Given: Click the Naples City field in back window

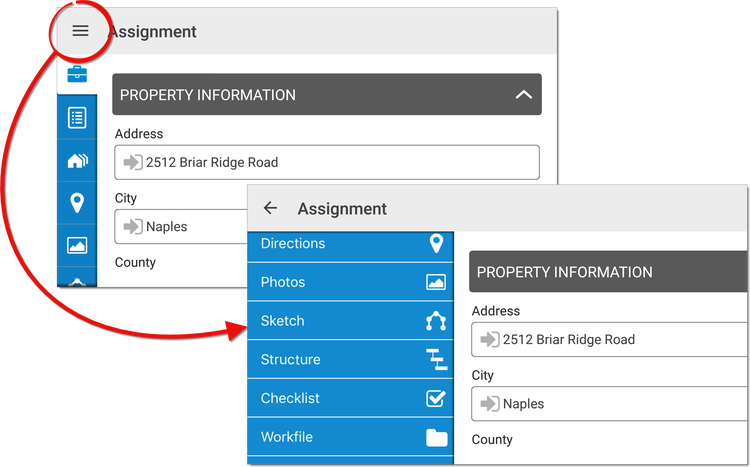Looking at the screenshot, I should tap(181, 226).
